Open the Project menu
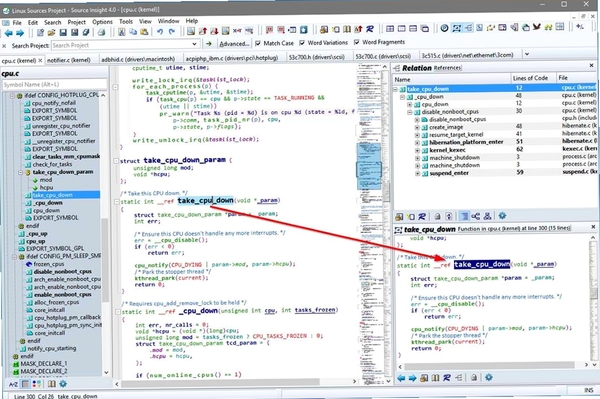This screenshot has height=399, width=600. tap(77, 22)
